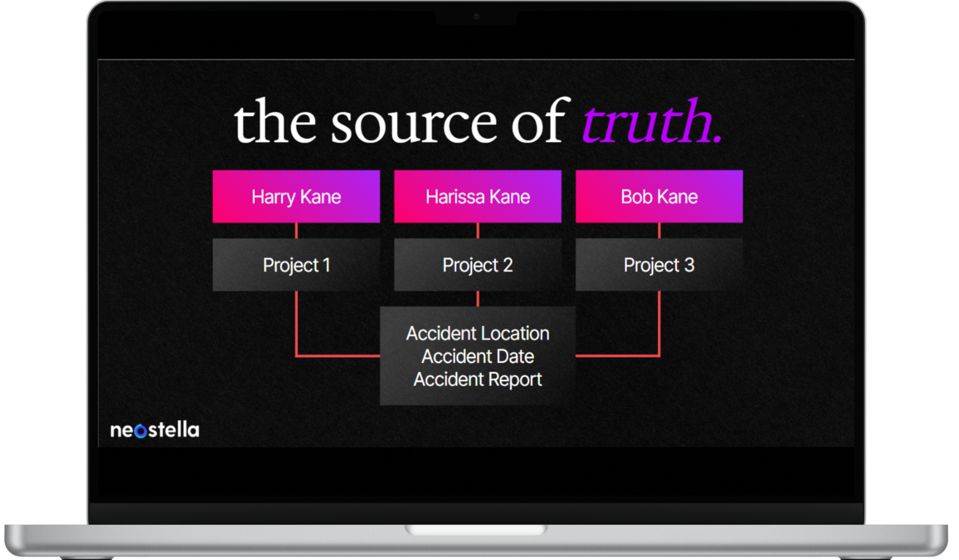This screenshot has height=560, width=959.
Task: Click connector line between Bob Kane and Project 3
Action: pyautogui.click(x=659, y=231)
